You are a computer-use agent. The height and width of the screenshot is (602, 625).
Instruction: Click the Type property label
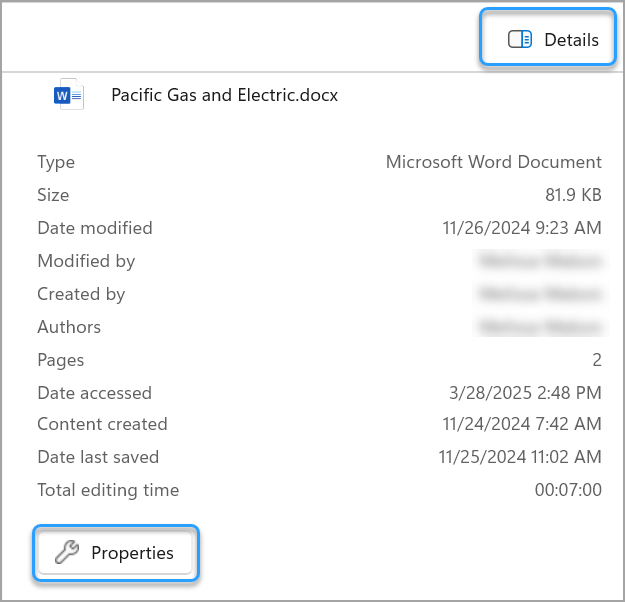coord(56,162)
